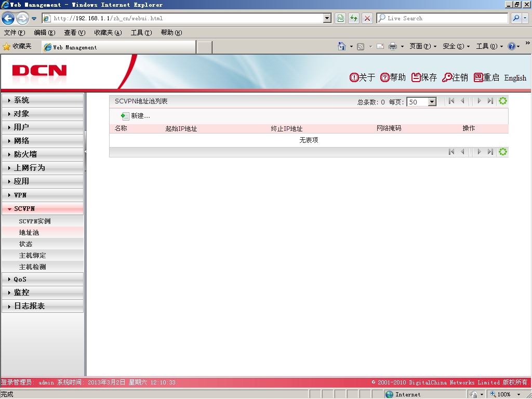Open the 安全(S) command bar dropdown
This screenshot has width=532, height=399.
(x=456, y=46)
